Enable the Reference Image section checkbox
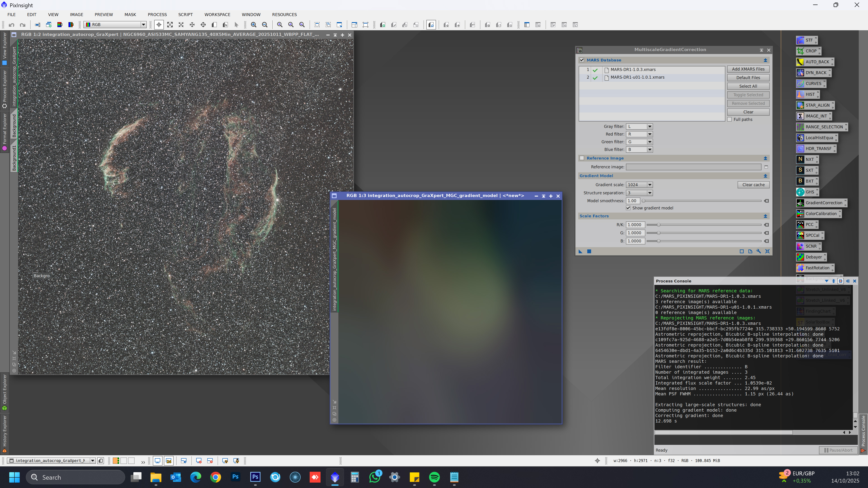The height and width of the screenshot is (488, 868). point(582,158)
